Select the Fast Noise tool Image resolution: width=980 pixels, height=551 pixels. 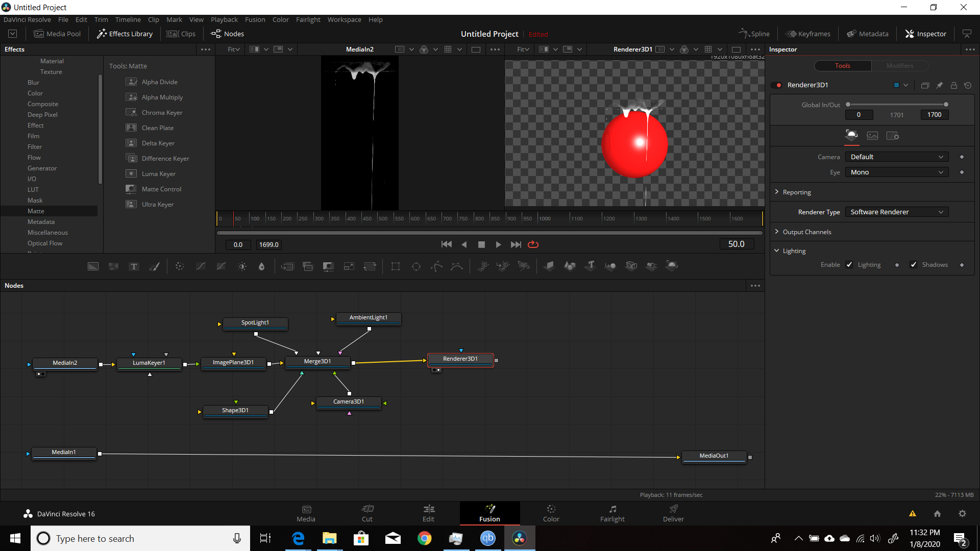pyautogui.click(x=113, y=266)
